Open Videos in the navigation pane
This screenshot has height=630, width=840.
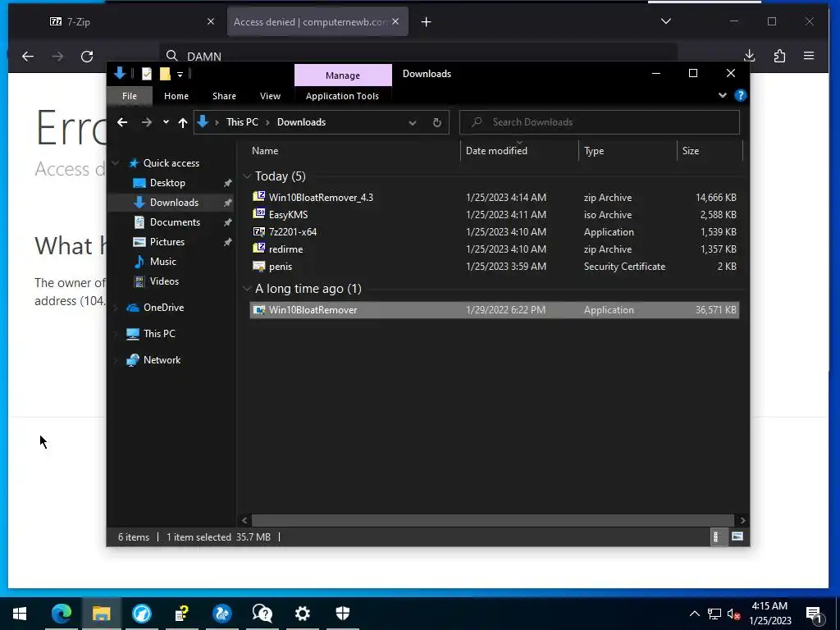(x=164, y=281)
